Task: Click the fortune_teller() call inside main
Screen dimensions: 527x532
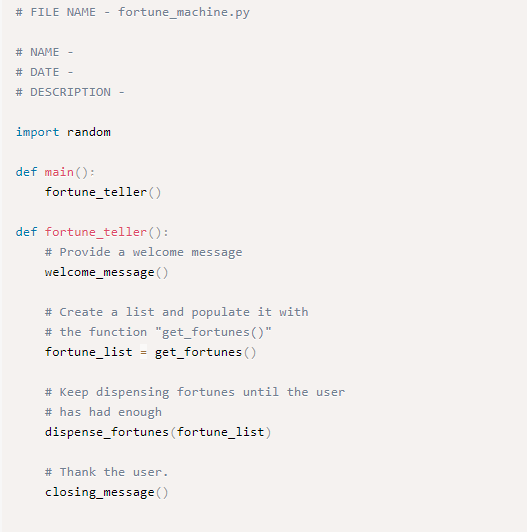Action: pos(103,192)
